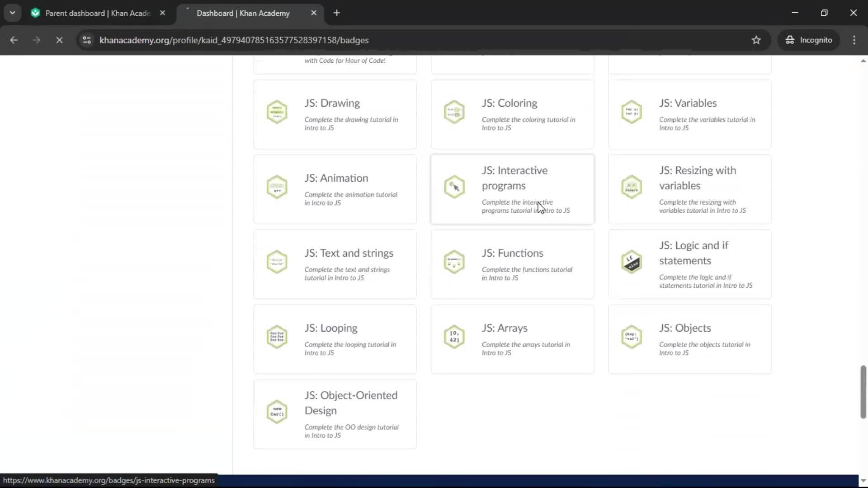Click 'Complete the OO design tutorial' description
The width and height of the screenshot is (868, 488).
point(351,432)
